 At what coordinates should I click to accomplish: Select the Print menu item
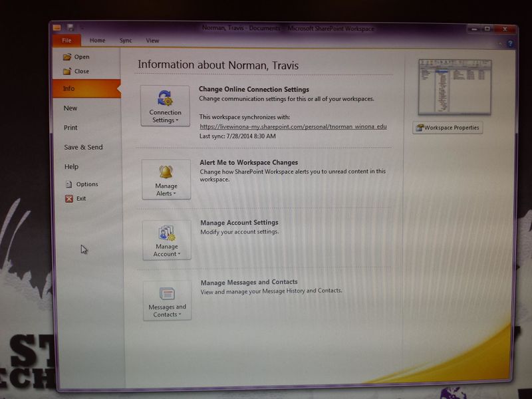70,128
